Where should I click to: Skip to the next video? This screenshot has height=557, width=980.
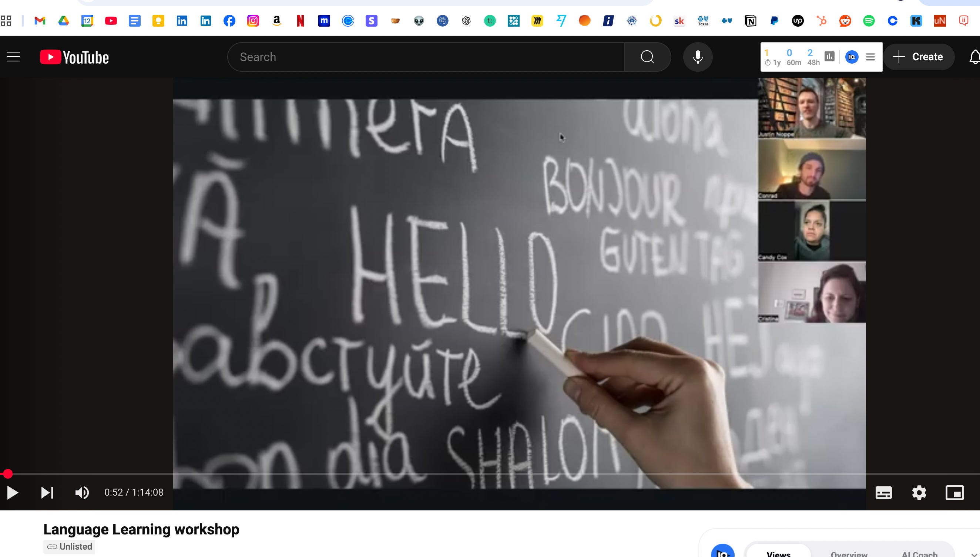(47, 492)
